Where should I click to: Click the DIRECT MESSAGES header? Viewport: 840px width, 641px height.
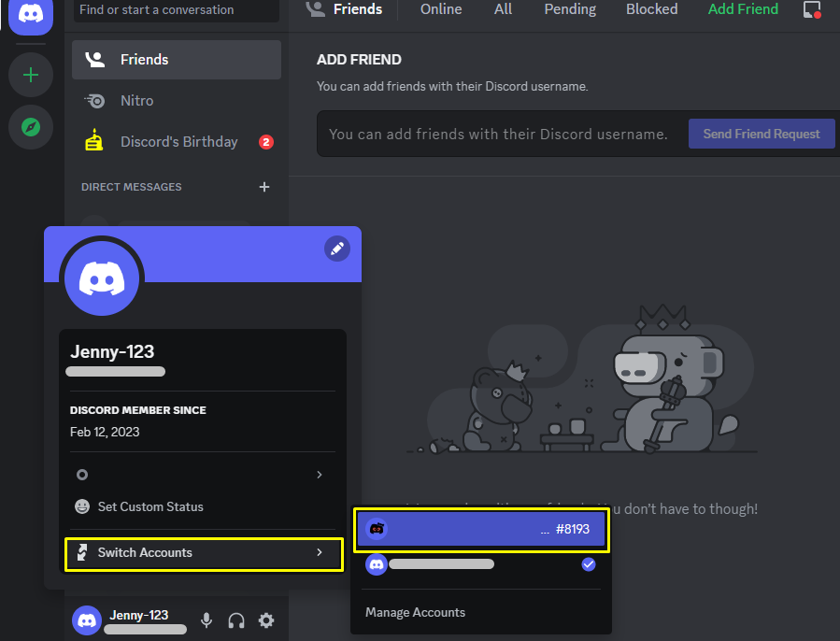tap(131, 187)
